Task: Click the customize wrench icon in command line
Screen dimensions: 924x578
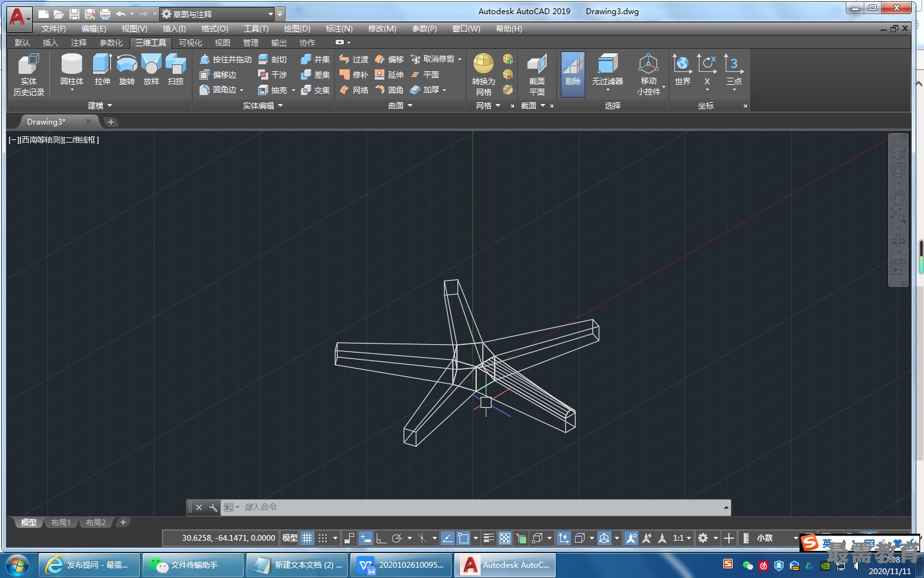Action: pos(213,507)
